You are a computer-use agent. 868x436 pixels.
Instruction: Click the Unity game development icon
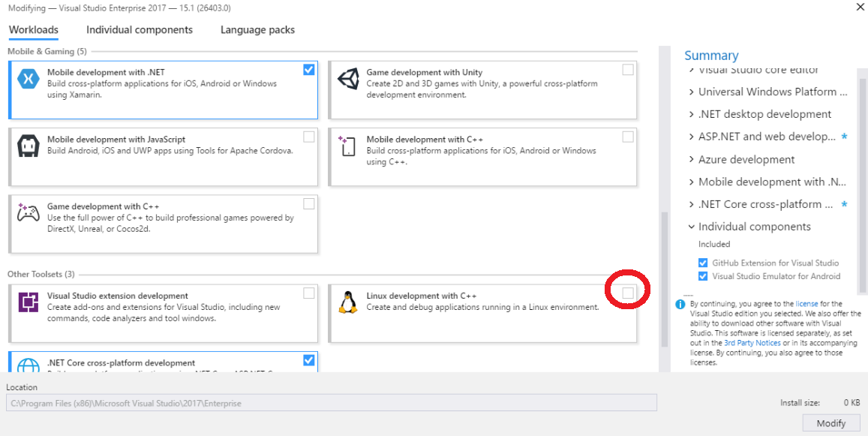click(x=347, y=77)
